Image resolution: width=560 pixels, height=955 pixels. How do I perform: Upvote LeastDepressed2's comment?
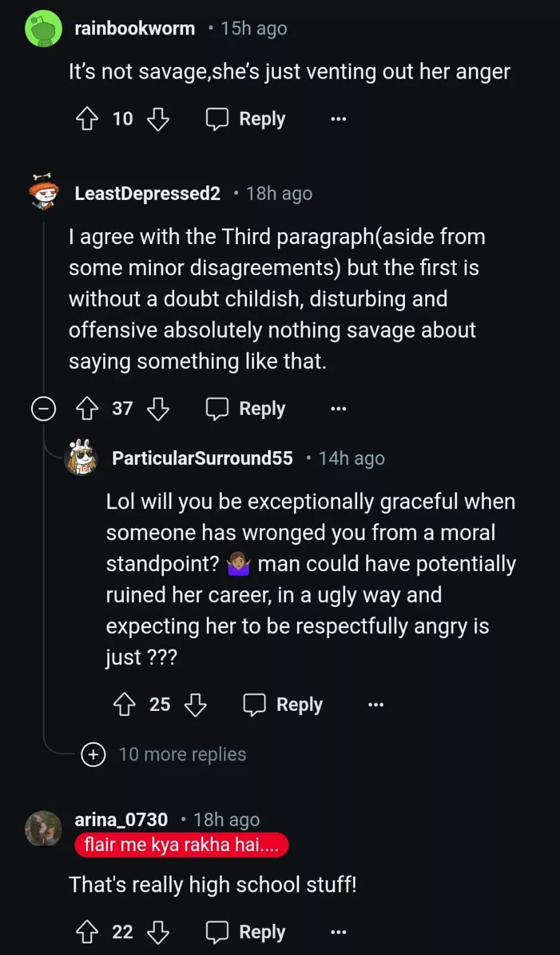coord(87,409)
